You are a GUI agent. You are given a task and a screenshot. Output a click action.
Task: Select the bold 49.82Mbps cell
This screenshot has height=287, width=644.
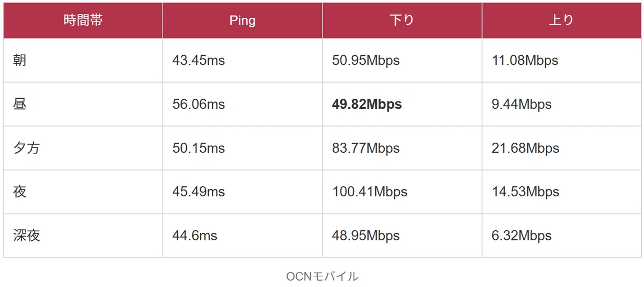[367, 104]
